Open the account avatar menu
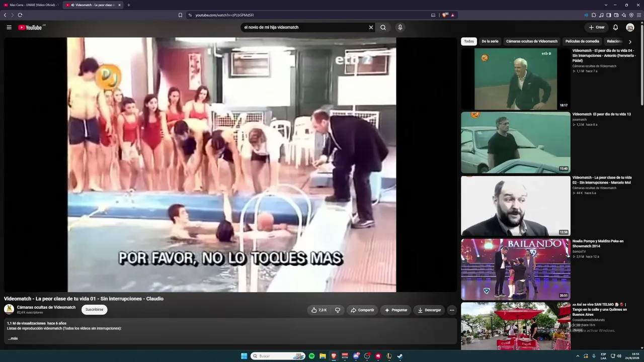 tap(630, 27)
